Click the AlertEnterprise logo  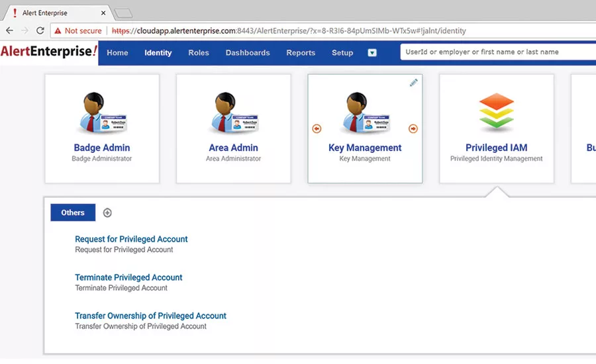(49, 52)
